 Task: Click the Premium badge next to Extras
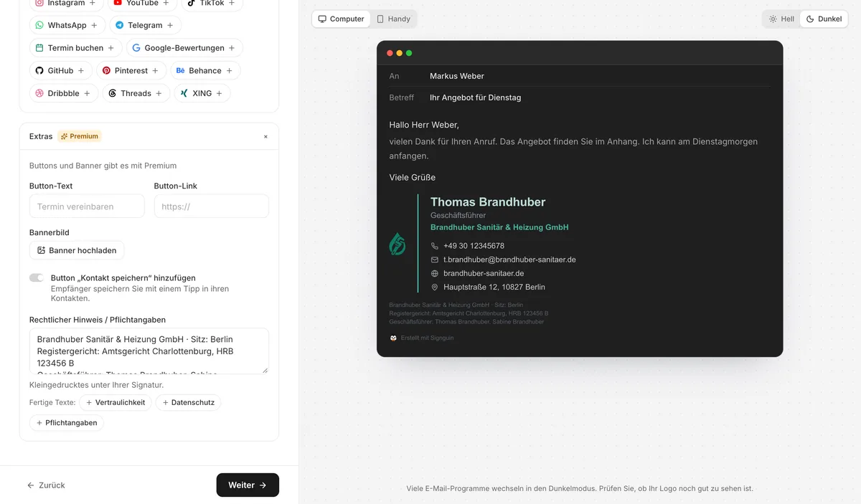click(x=80, y=136)
